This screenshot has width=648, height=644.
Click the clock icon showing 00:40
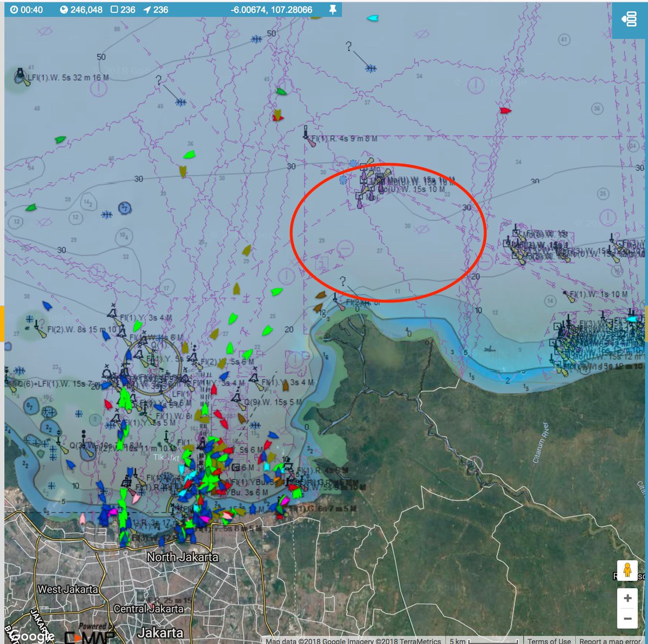pyautogui.click(x=14, y=10)
